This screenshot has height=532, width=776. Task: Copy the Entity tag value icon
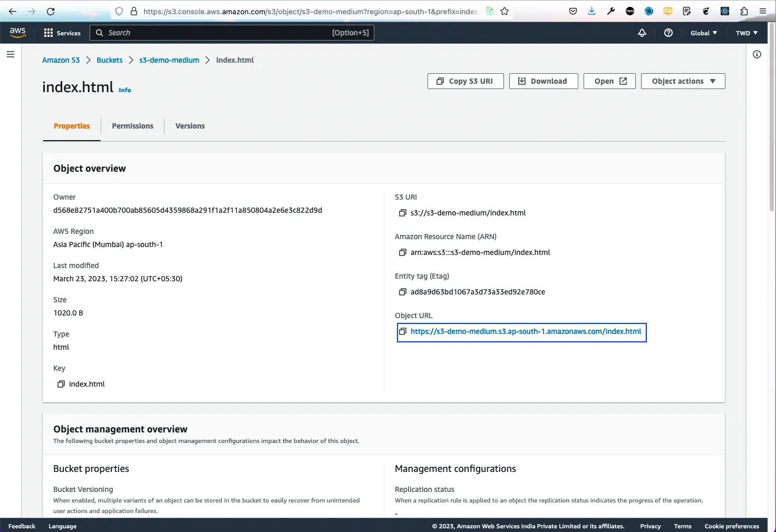pos(403,292)
